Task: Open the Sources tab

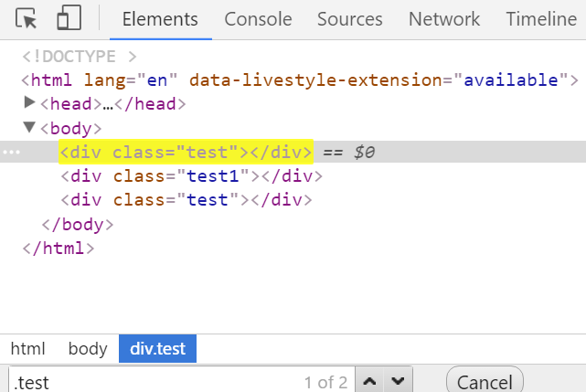Action: pyautogui.click(x=350, y=19)
